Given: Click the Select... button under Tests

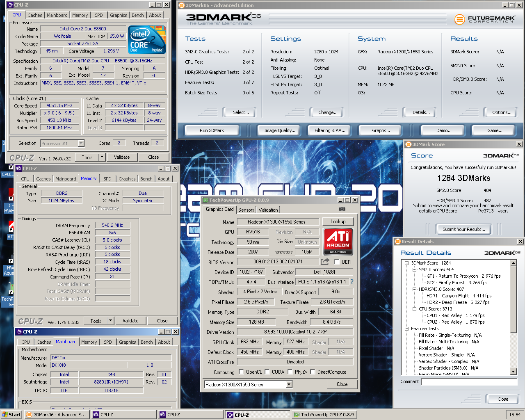Looking at the screenshot, I should pos(241,112).
